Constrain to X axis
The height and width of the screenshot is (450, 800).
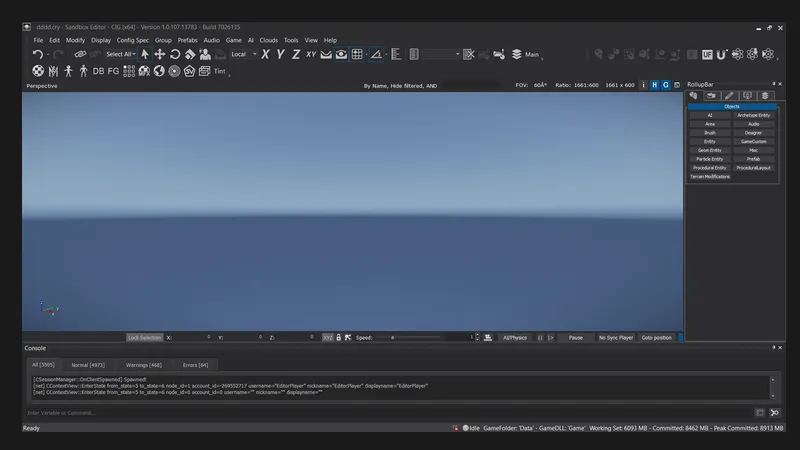coord(265,54)
